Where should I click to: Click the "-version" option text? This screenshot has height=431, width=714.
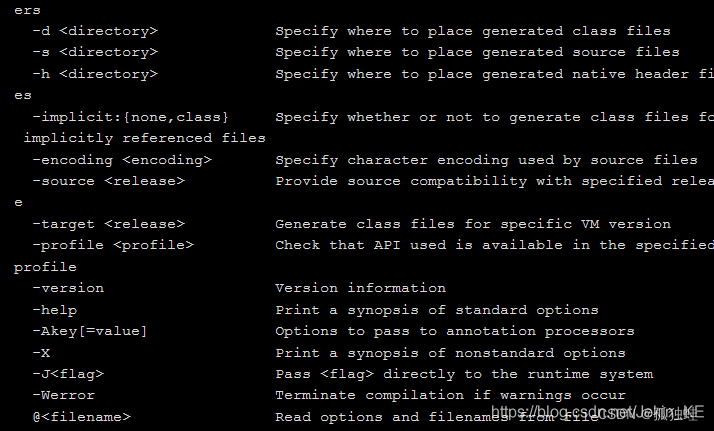[x=67, y=288]
